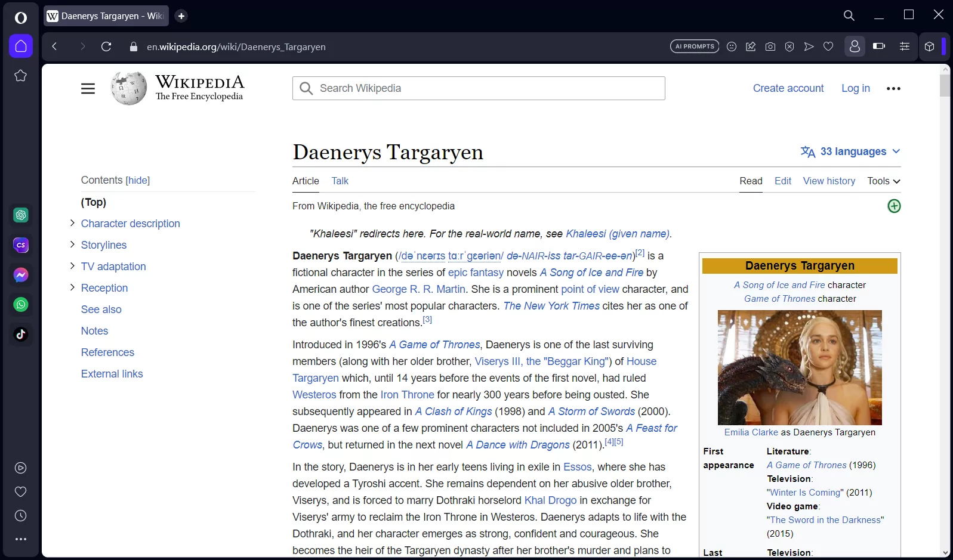Viewport: 953px width, 560px height.
Task: Add page to bookmarks heart in address bar
Action: [828, 47]
